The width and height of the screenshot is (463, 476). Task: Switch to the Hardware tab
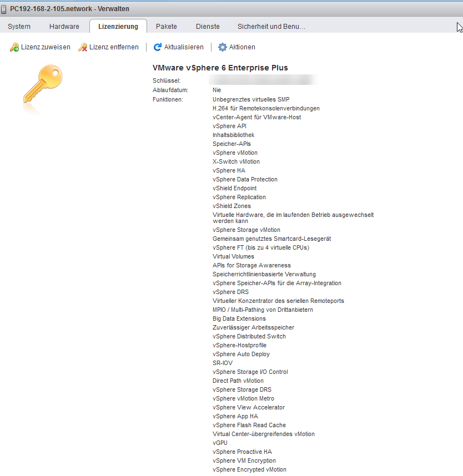pos(64,27)
